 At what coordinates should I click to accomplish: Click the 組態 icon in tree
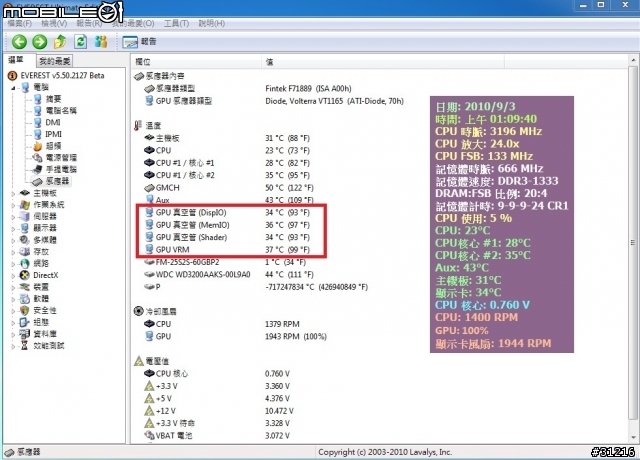(25, 322)
